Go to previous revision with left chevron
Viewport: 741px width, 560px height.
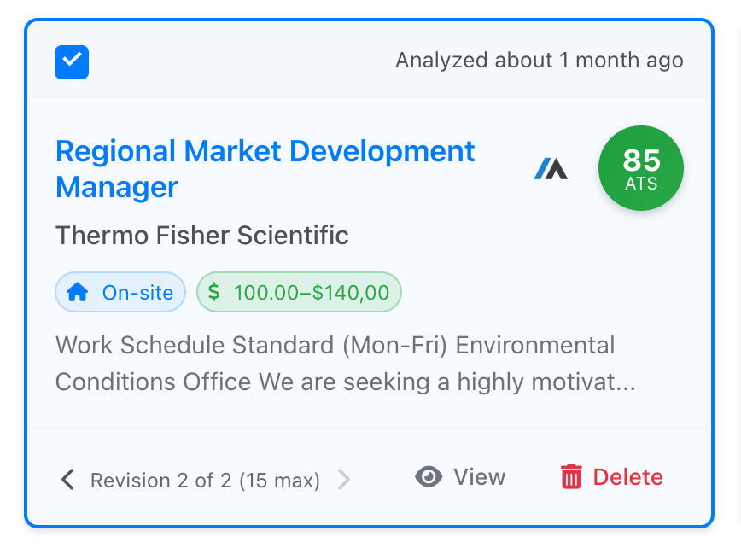[67, 480]
